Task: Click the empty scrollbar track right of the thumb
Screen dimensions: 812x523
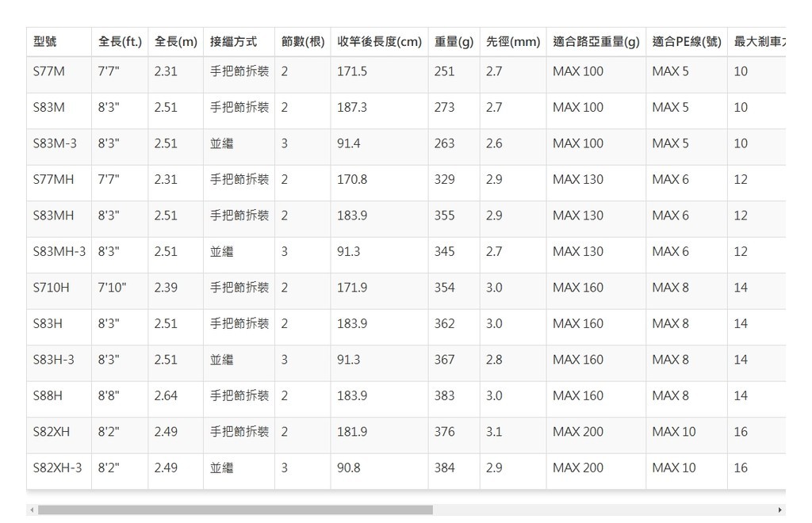Action: click(603, 510)
